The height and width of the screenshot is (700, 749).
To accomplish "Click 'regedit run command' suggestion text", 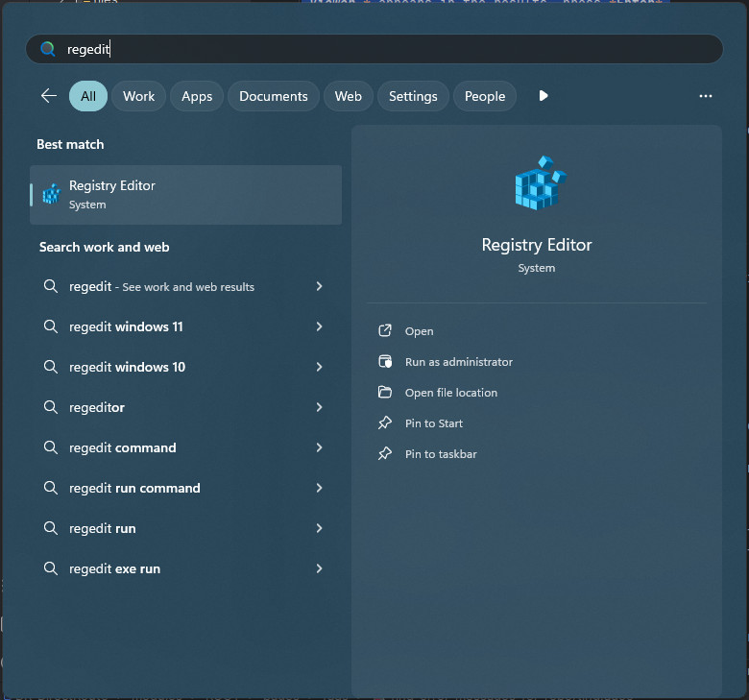I will (x=134, y=488).
